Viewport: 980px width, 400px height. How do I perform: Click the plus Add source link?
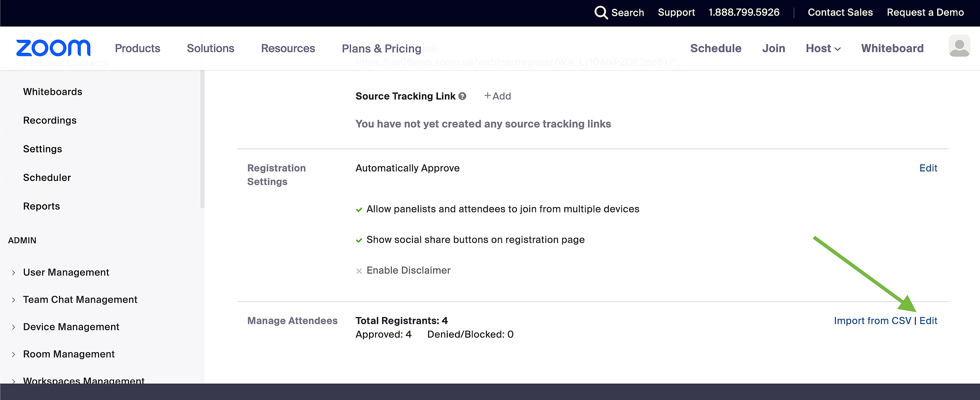(497, 96)
